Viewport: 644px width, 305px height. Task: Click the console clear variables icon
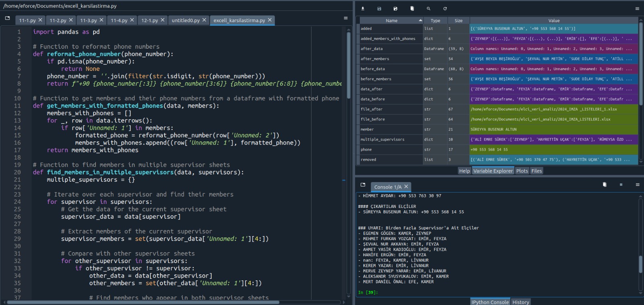(604, 185)
